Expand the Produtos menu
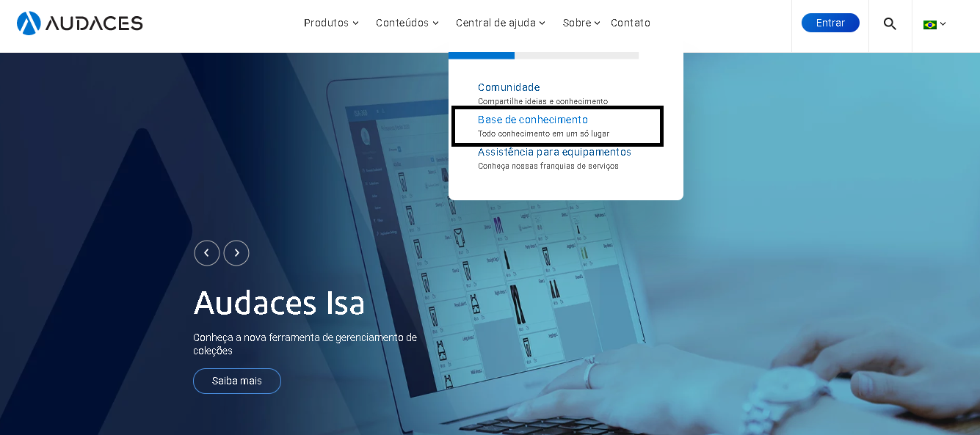Image resolution: width=980 pixels, height=435 pixels. tap(331, 23)
